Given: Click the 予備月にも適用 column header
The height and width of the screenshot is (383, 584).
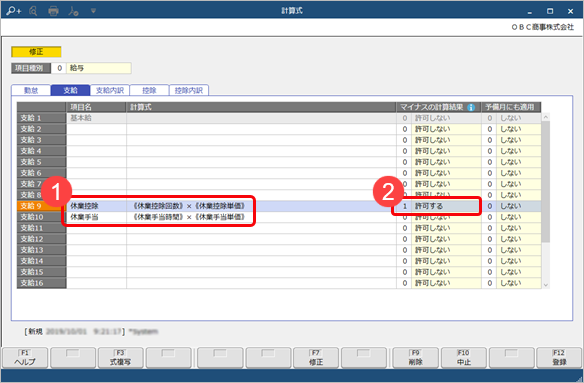Looking at the screenshot, I should point(511,107).
